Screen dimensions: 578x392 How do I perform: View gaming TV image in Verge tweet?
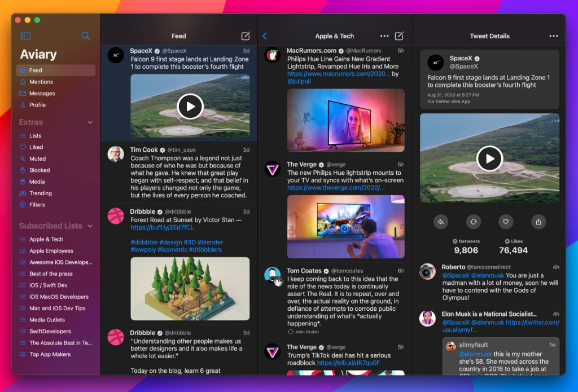346,227
